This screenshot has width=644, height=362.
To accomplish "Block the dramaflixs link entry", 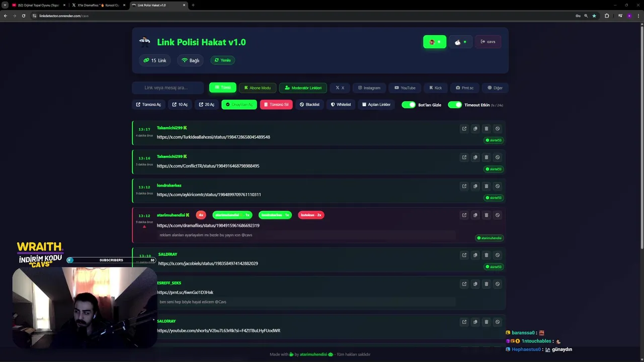I will [x=497, y=215].
